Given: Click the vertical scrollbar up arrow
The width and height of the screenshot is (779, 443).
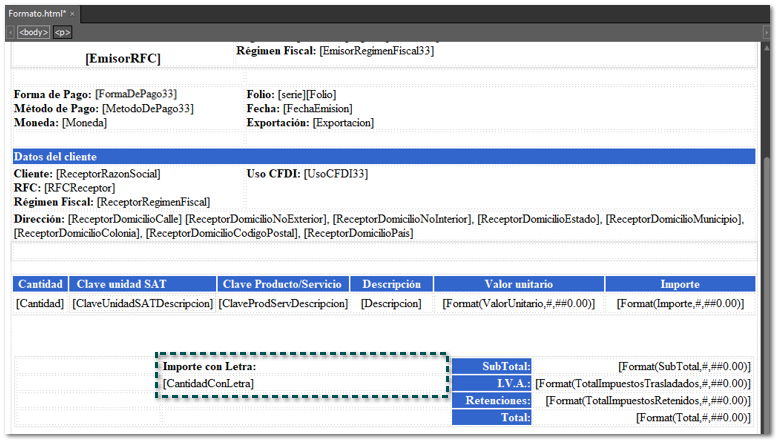Looking at the screenshot, I should pyautogui.click(x=768, y=47).
